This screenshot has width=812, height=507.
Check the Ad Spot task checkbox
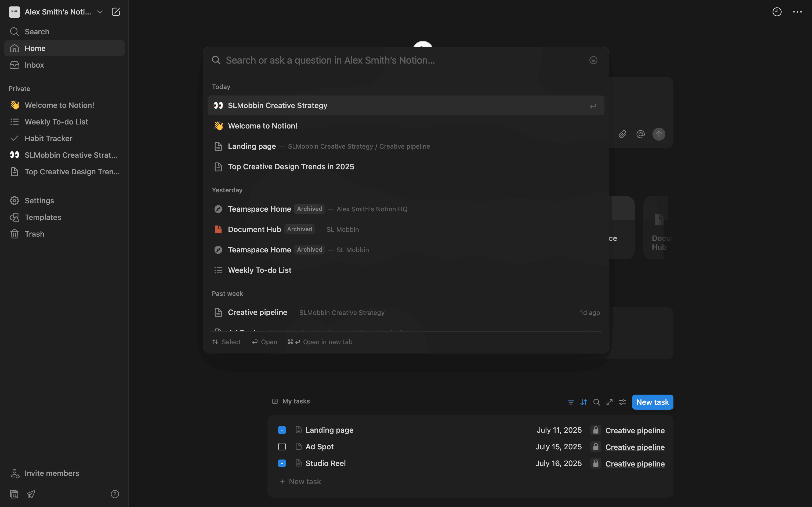click(282, 447)
